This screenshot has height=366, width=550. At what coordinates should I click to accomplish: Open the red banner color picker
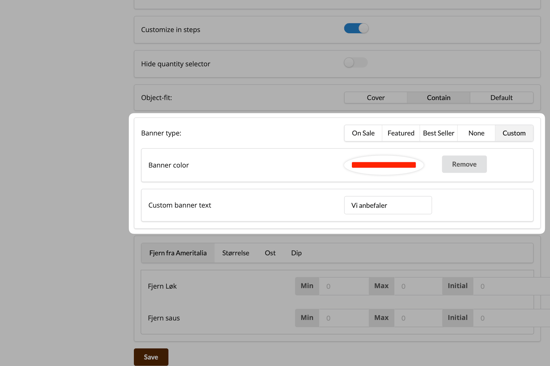[x=384, y=165]
